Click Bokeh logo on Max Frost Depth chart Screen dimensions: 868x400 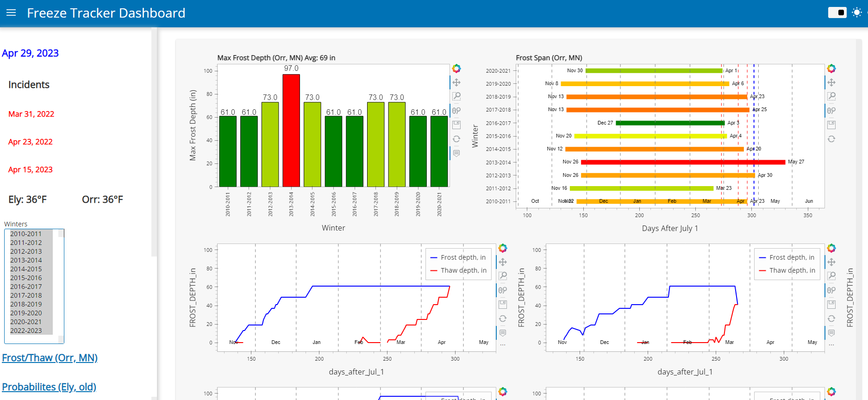[456, 69]
